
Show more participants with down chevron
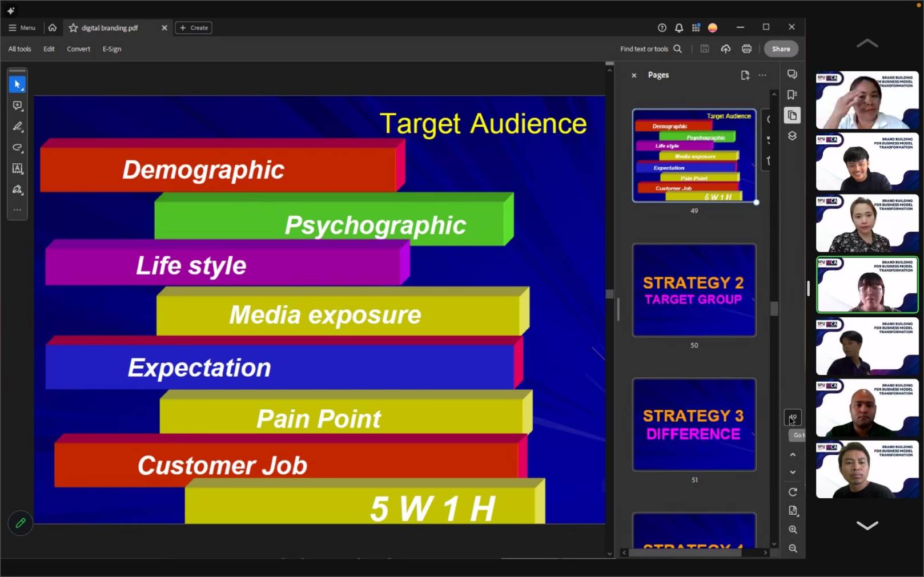(867, 525)
